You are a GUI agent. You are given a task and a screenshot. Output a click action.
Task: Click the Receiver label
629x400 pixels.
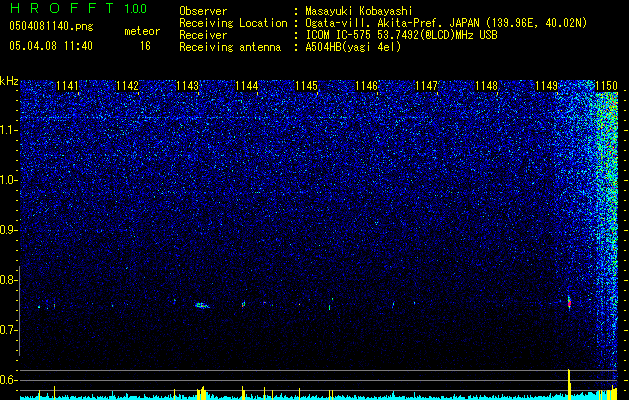coord(203,35)
